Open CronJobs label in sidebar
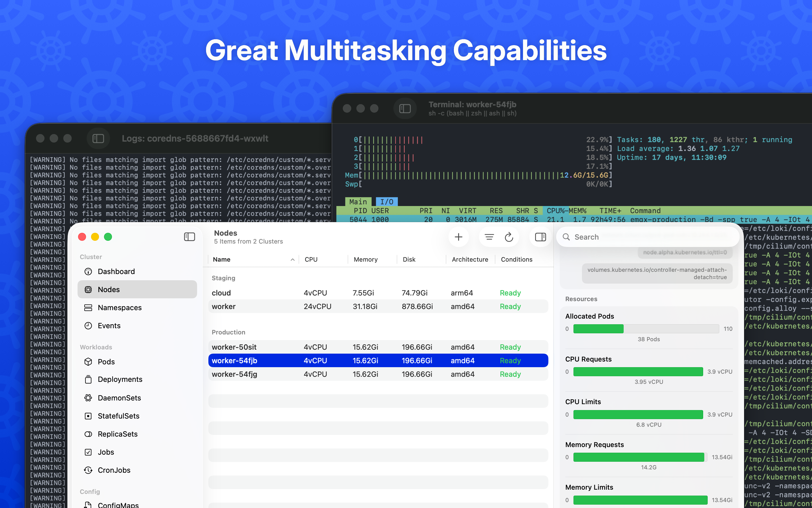 [x=114, y=470]
